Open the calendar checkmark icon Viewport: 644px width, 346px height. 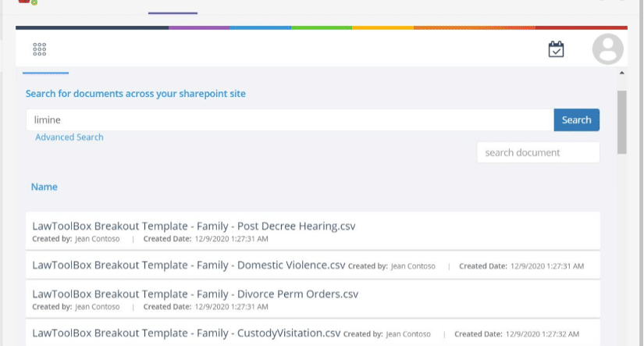556,49
